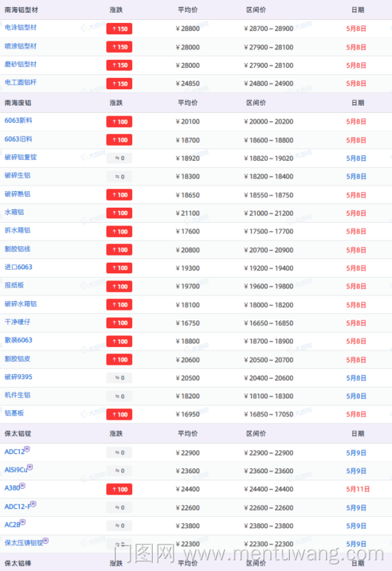Select the 干净喽仔 item link
The image size is (392, 571).
(17, 322)
